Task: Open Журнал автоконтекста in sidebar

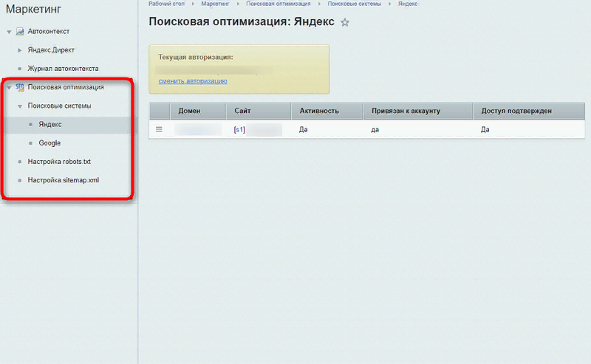Action: [x=63, y=69]
